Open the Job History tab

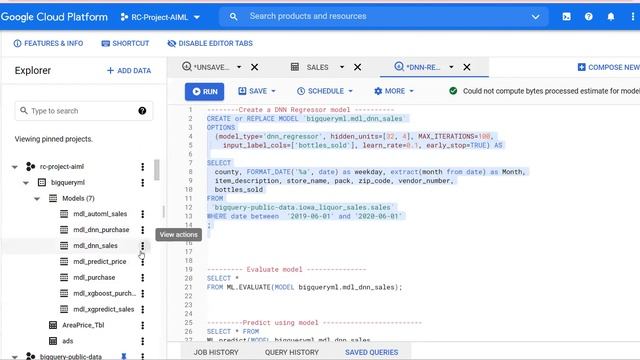click(216, 352)
